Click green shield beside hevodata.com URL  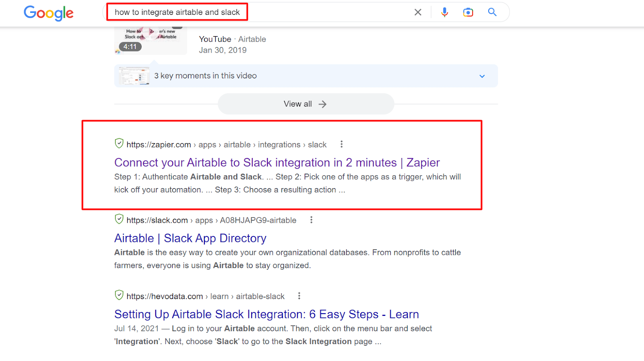click(119, 295)
